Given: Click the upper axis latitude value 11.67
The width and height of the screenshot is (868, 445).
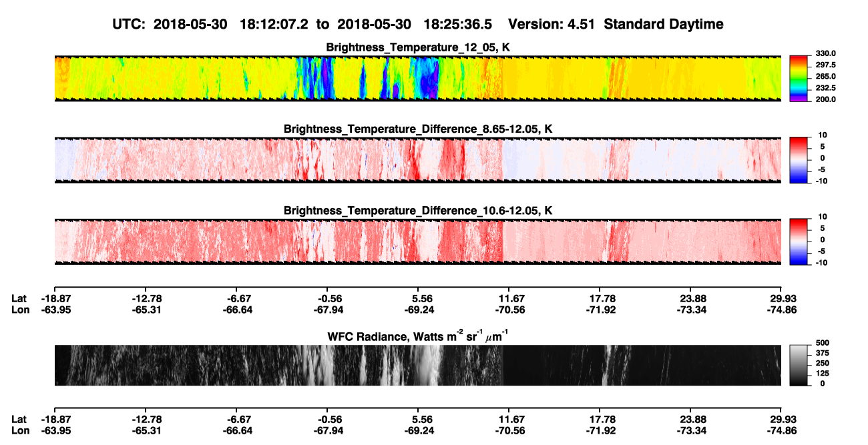Looking at the screenshot, I should 510,298.
